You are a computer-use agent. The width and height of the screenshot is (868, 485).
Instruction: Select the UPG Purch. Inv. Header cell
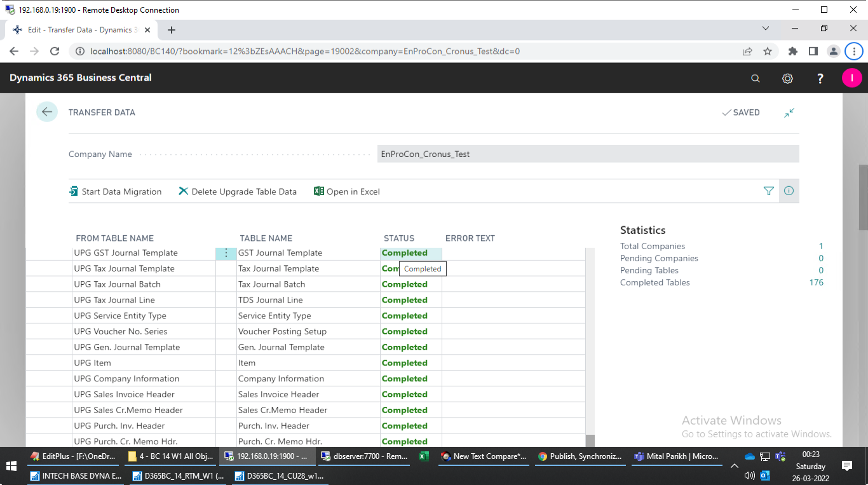(144, 426)
